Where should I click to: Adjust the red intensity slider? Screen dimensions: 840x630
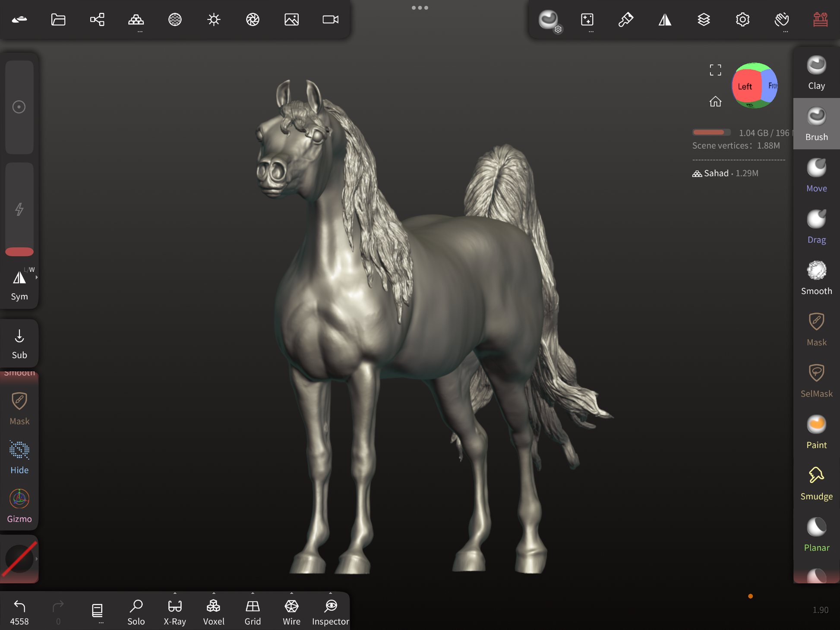pos(19,251)
